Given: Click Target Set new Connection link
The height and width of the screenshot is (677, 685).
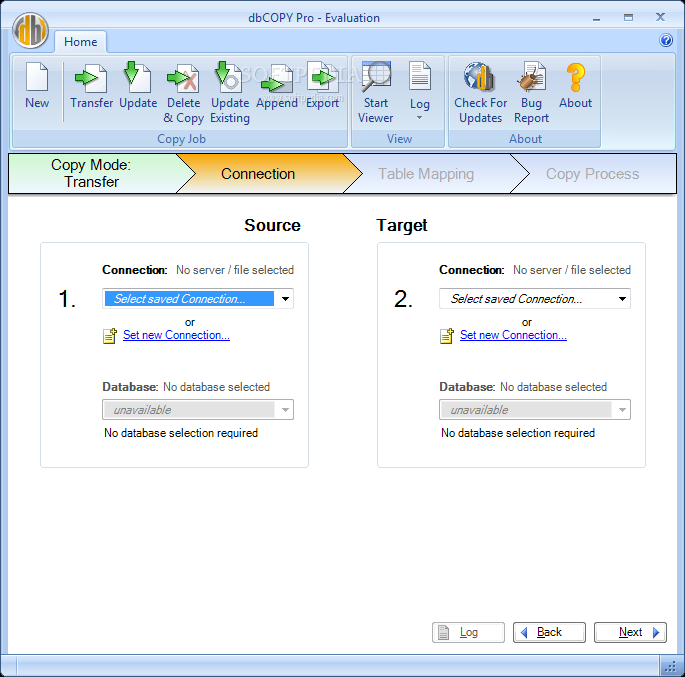Looking at the screenshot, I should [513, 335].
